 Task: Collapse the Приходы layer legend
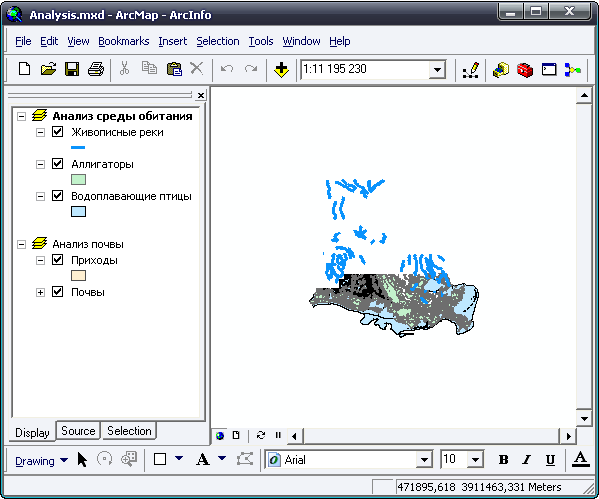point(40,261)
